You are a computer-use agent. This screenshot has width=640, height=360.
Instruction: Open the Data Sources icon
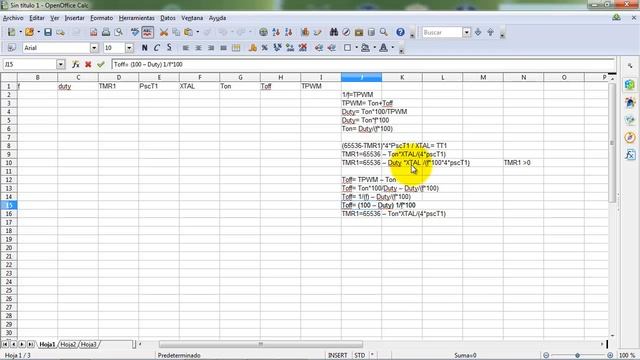click(x=371, y=32)
